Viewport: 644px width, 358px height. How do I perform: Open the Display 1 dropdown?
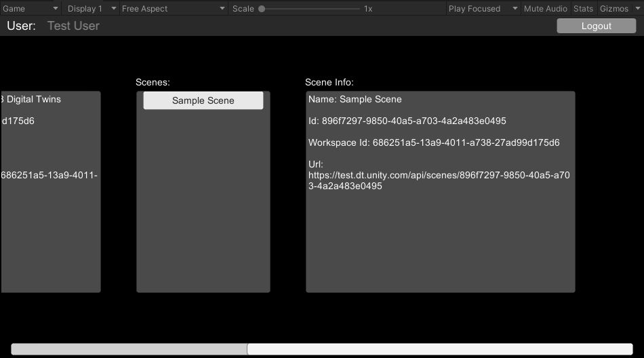point(91,9)
